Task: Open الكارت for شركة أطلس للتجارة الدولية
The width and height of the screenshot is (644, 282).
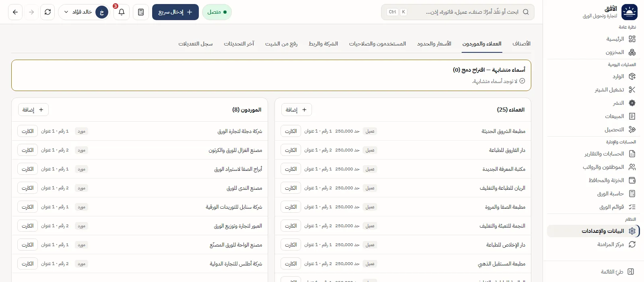Action: click(27, 263)
